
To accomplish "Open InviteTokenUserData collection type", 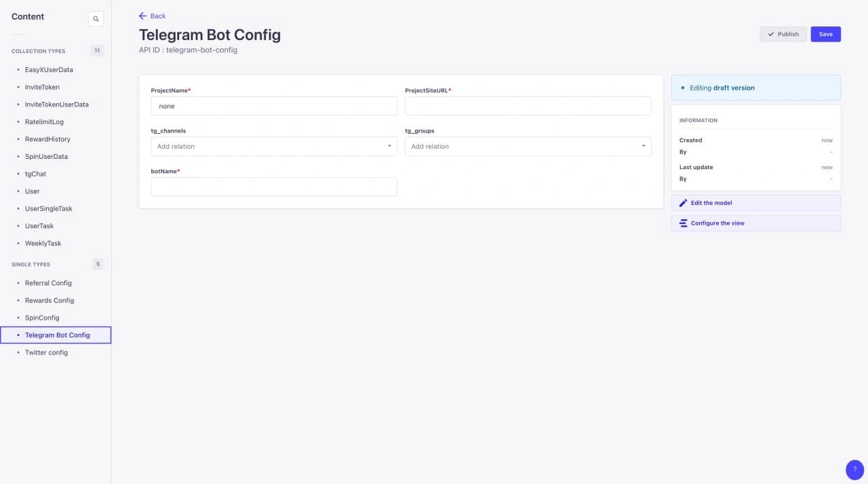I will (x=56, y=105).
